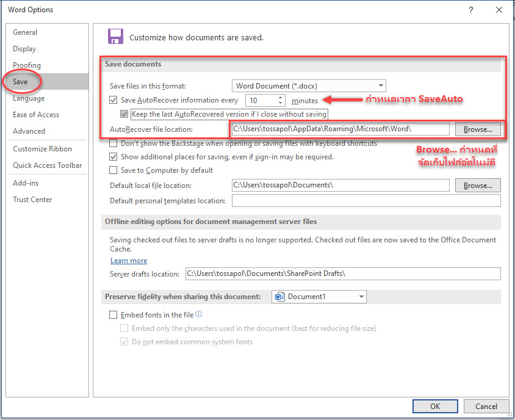Click the Help question mark icon
515x420 pixels.
pyautogui.click(x=470, y=10)
